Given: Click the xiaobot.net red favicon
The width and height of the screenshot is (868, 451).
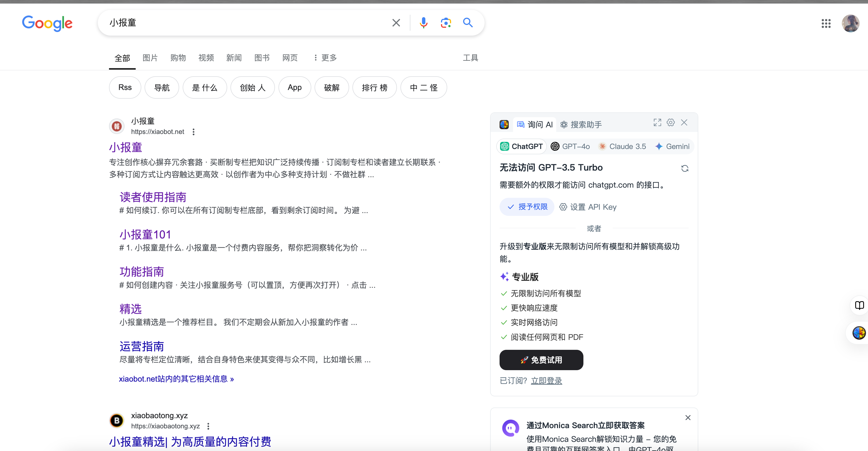Looking at the screenshot, I should pos(117,126).
